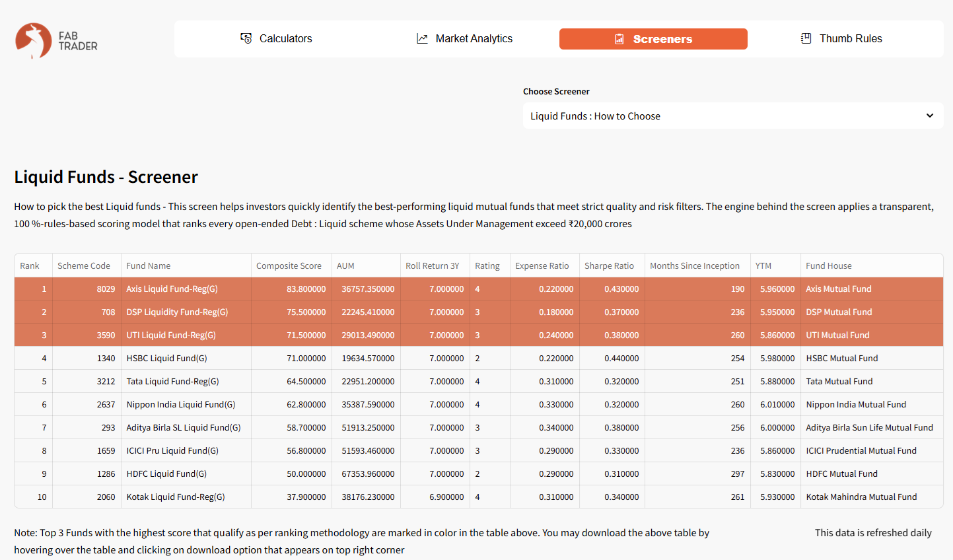This screenshot has height=560, width=953.
Task: Click the YTM column header
Action: coord(775,265)
